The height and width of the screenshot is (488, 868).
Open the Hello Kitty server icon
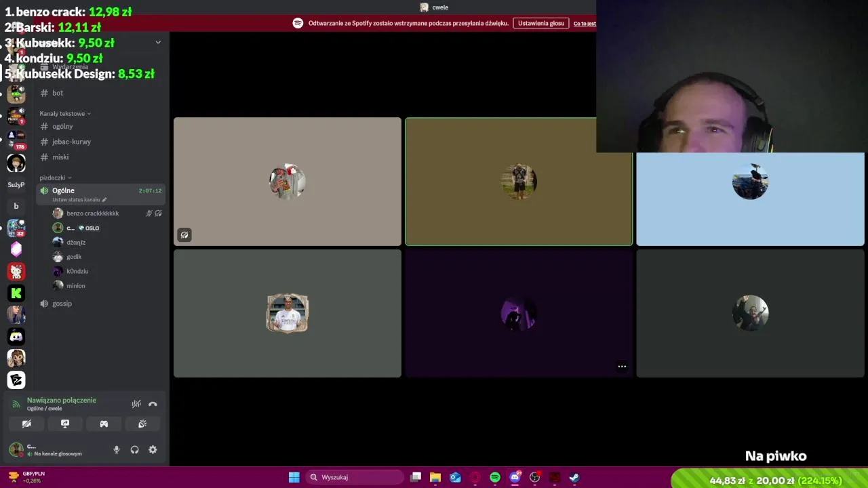16,271
